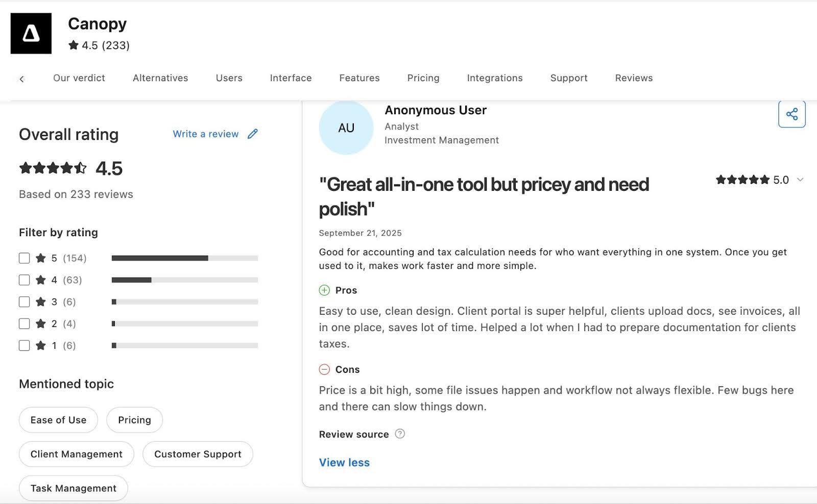Open the Reviews tab

click(x=633, y=78)
